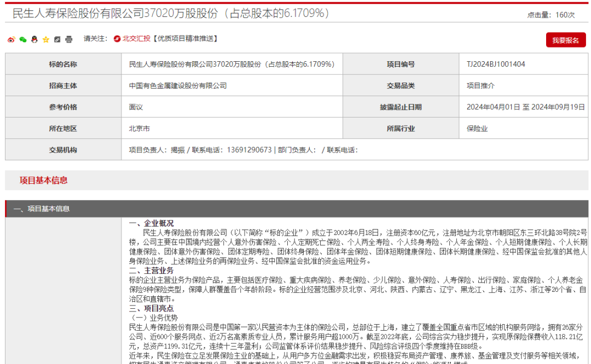Image resolution: width=591 pixels, height=364 pixels.
Task: Share the listing to Weibo
Action: 11,39
